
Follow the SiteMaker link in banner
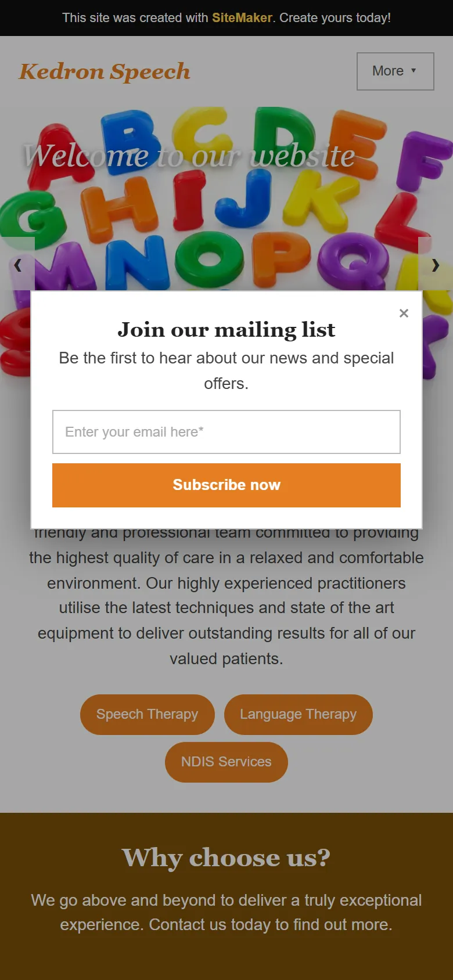coord(242,18)
